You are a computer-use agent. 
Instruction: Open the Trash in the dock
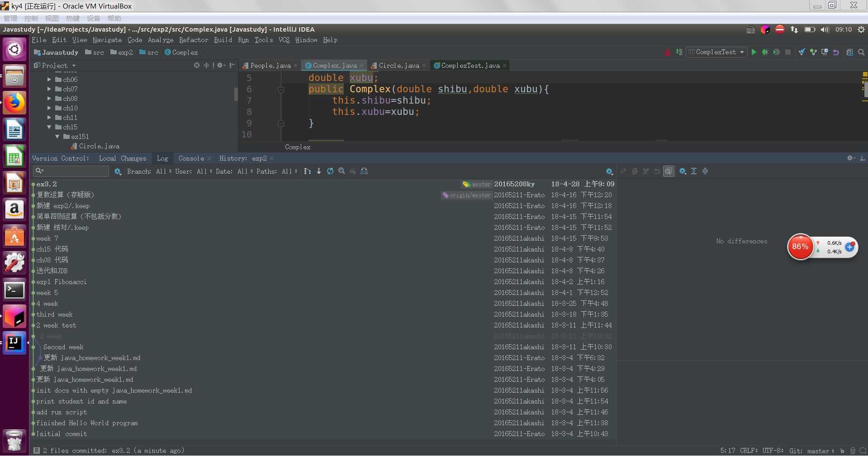pos(14,440)
